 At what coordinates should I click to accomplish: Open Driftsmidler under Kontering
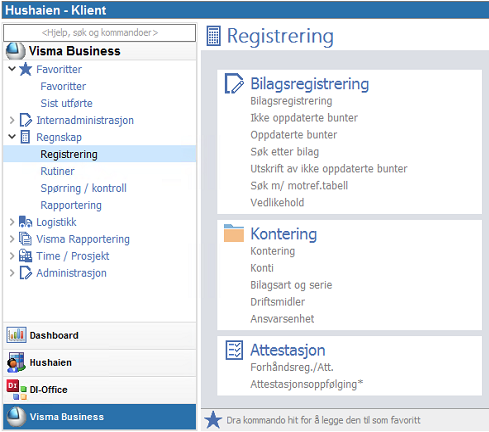click(277, 302)
